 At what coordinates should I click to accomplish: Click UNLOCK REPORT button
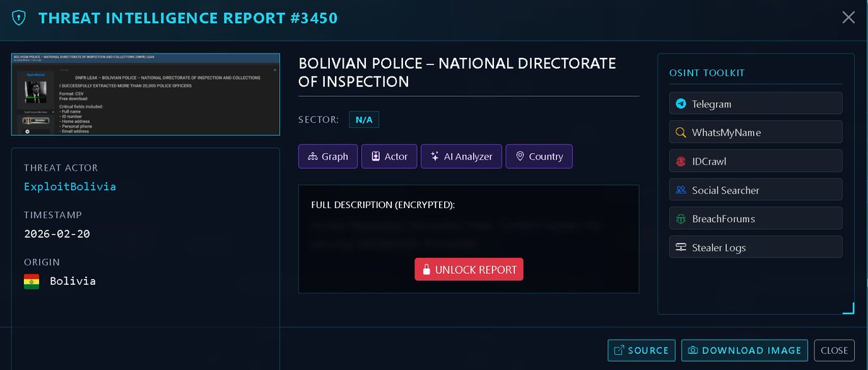[x=469, y=270]
